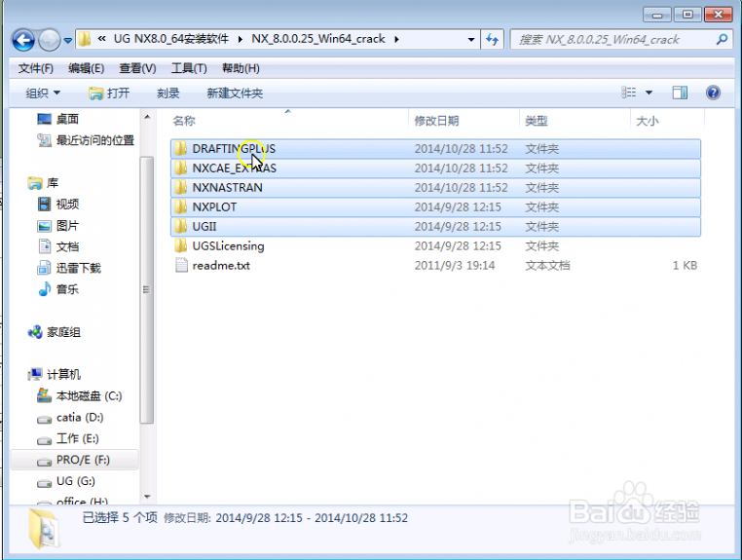
Task: Click the readme.txt size 1 KB
Action: (x=685, y=266)
